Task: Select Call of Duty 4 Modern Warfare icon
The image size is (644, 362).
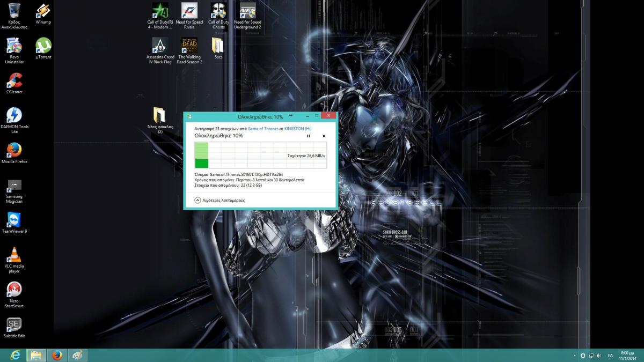Action: [160, 16]
